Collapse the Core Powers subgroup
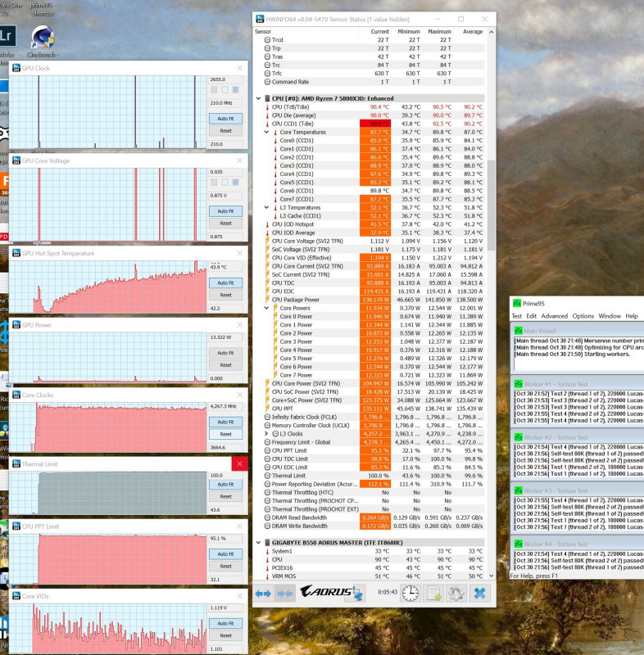 [x=266, y=308]
